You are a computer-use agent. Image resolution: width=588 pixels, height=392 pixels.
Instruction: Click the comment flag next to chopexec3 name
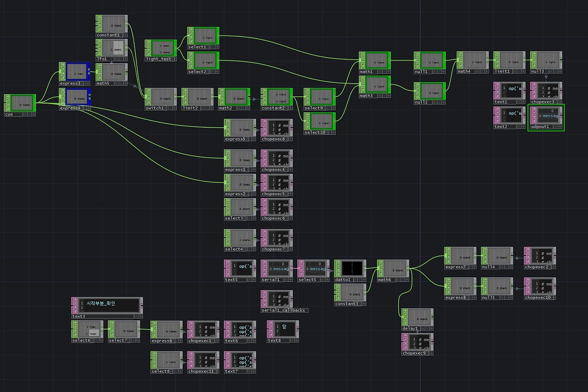point(556,102)
